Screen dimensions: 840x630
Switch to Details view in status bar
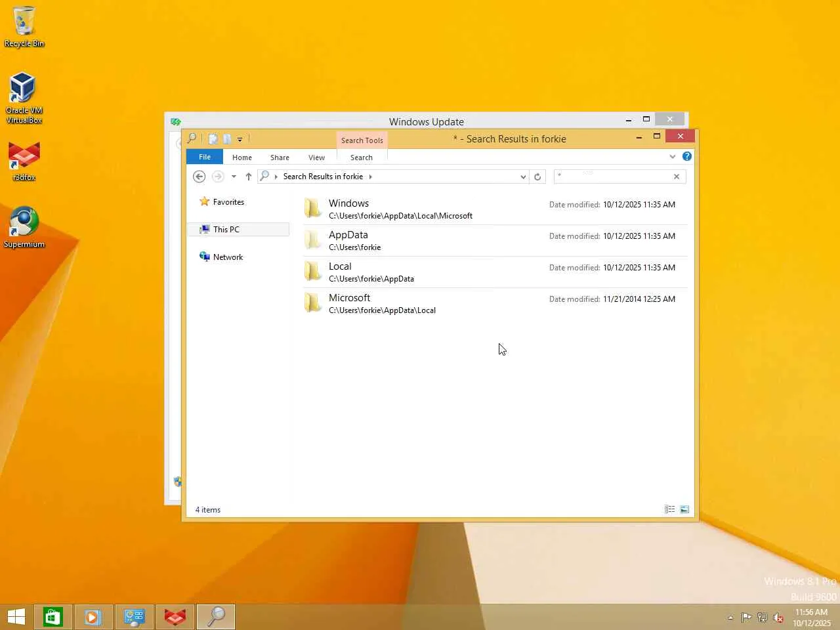click(669, 509)
